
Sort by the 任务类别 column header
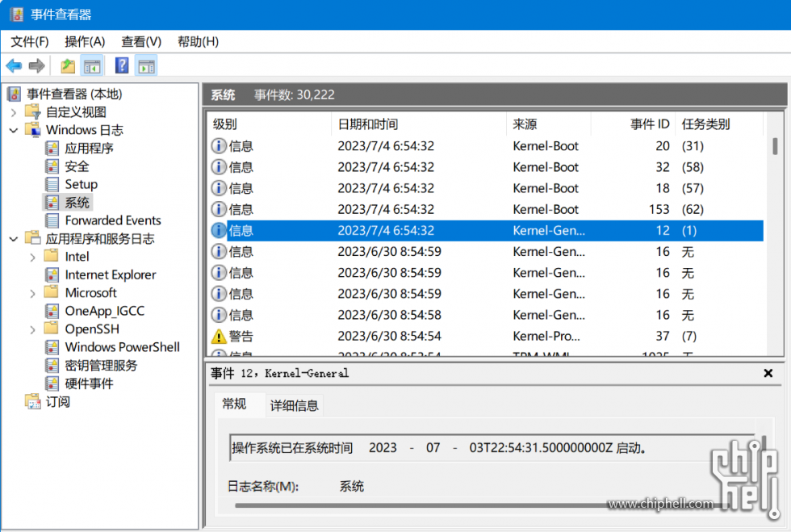[x=719, y=124]
